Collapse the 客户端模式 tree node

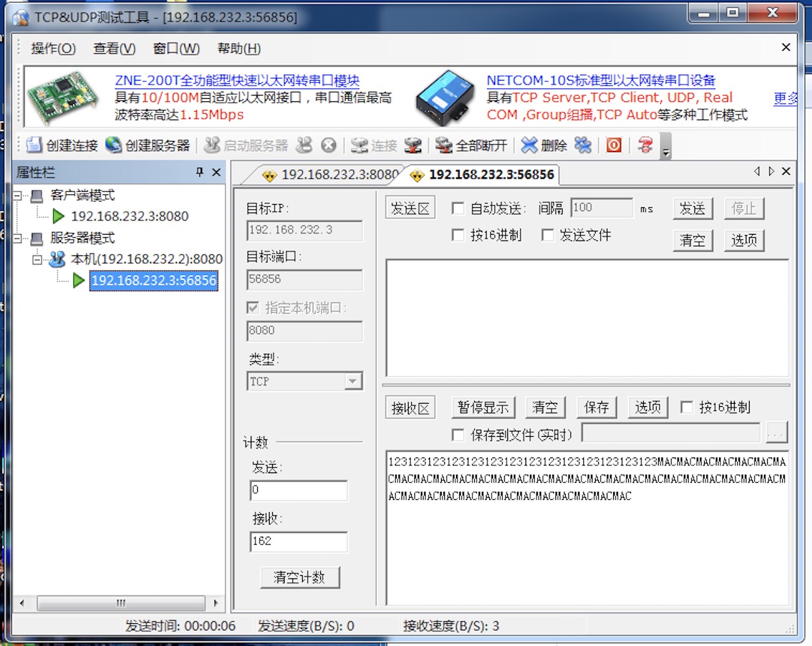click(18, 196)
